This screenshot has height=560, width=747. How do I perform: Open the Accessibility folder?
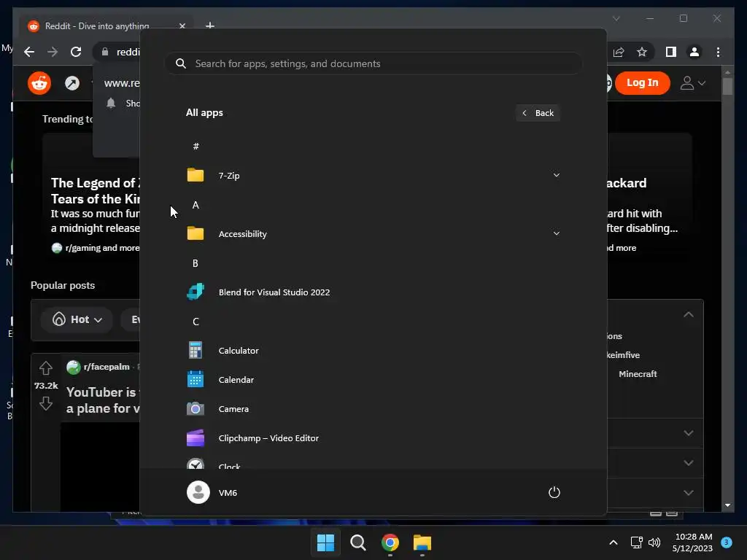pos(373,234)
